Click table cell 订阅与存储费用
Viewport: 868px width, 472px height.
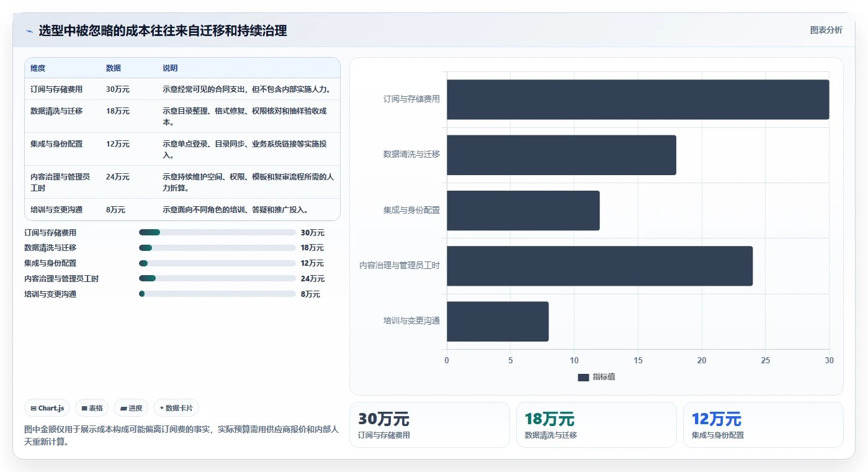[56, 89]
